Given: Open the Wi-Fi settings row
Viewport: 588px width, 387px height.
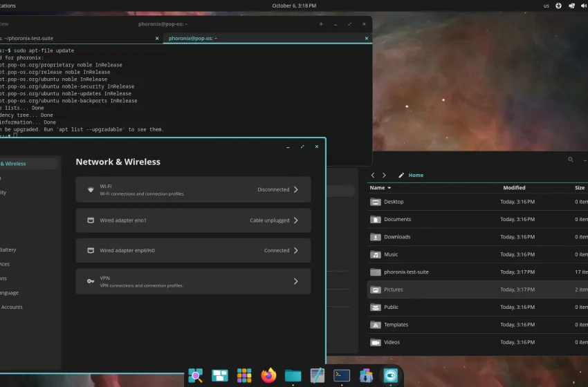Looking at the screenshot, I should click(193, 189).
